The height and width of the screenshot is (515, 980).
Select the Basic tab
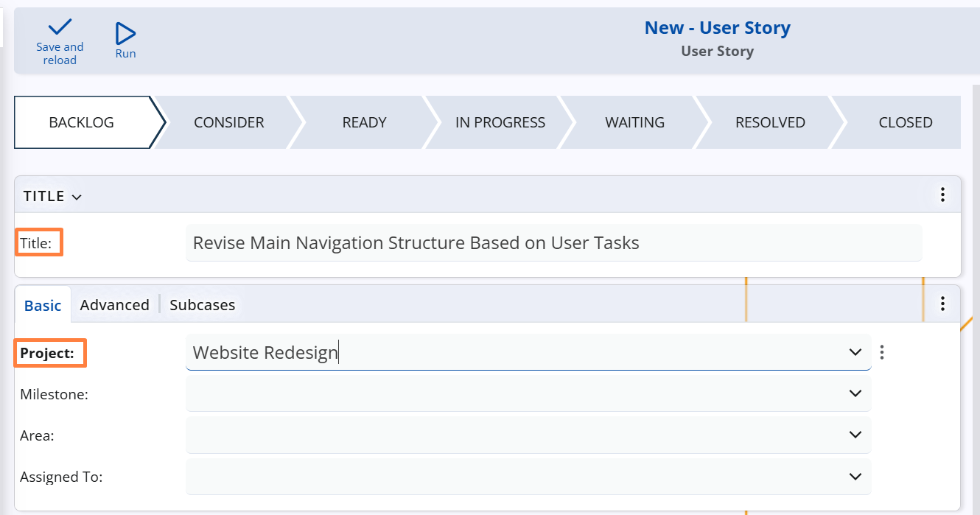(x=43, y=305)
